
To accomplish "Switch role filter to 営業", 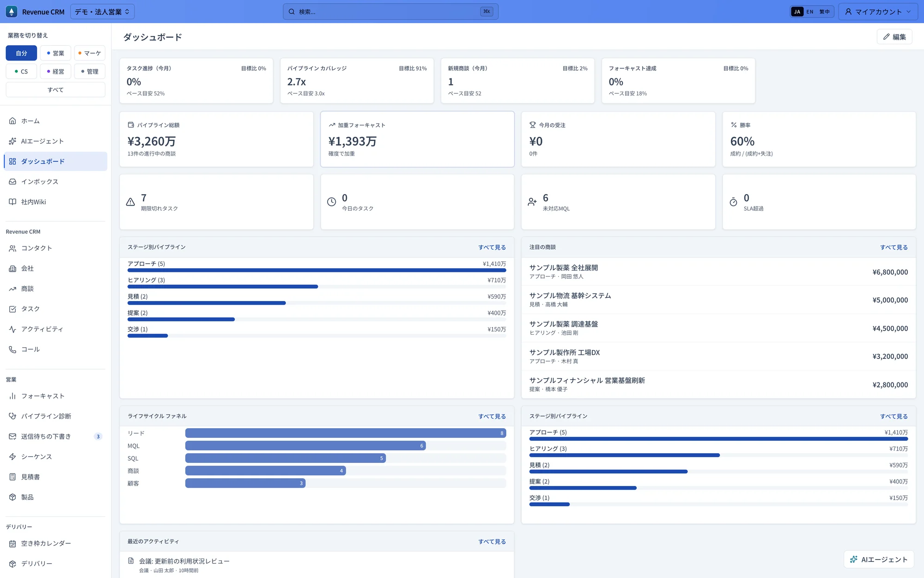I will click(55, 53).
